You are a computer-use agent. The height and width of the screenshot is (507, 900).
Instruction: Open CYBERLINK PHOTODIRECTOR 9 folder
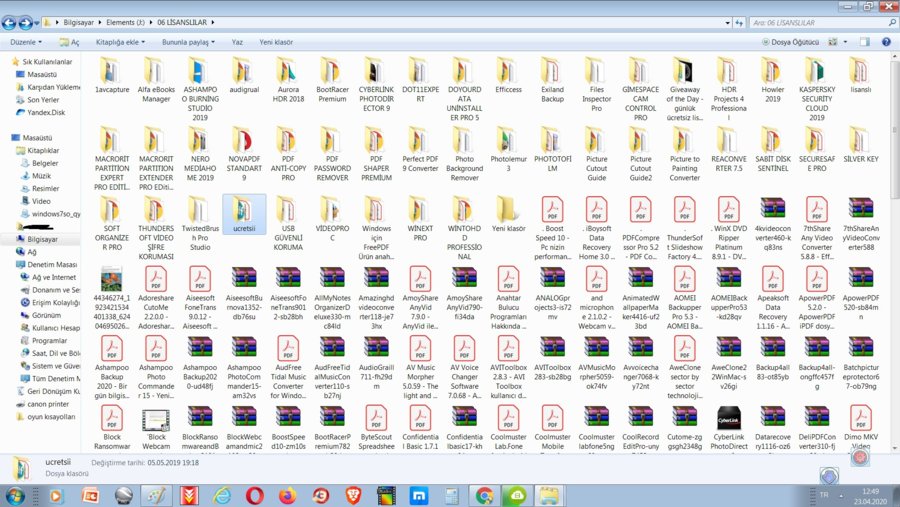(377, 84)
